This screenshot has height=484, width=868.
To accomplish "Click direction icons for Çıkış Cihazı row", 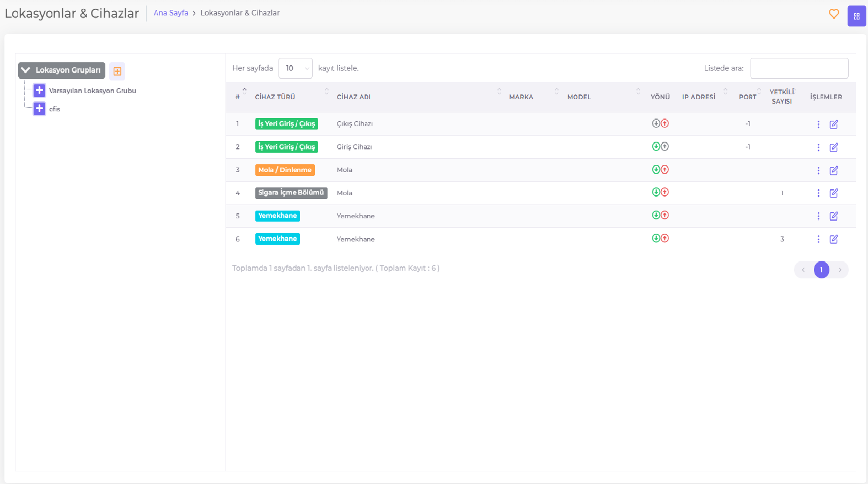I will coord(660,123).
